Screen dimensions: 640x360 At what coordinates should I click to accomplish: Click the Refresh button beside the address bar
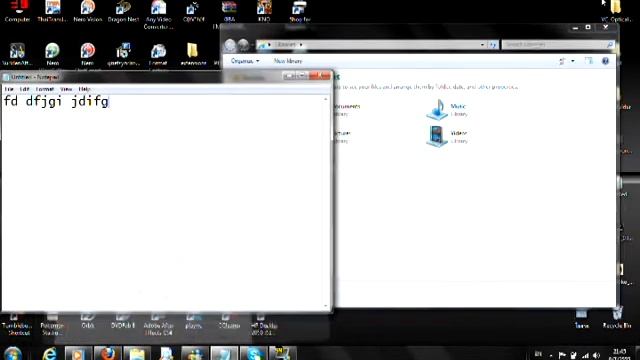[493, 44]
